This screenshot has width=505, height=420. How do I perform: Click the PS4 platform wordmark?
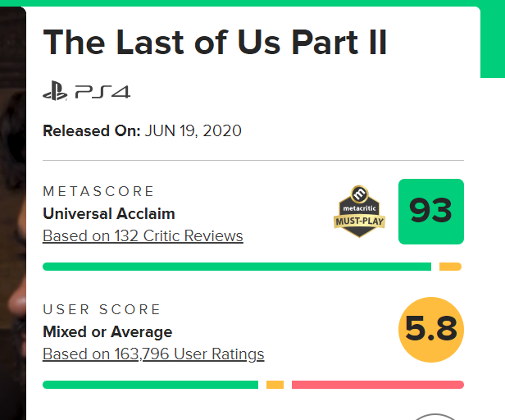point(102,92)
